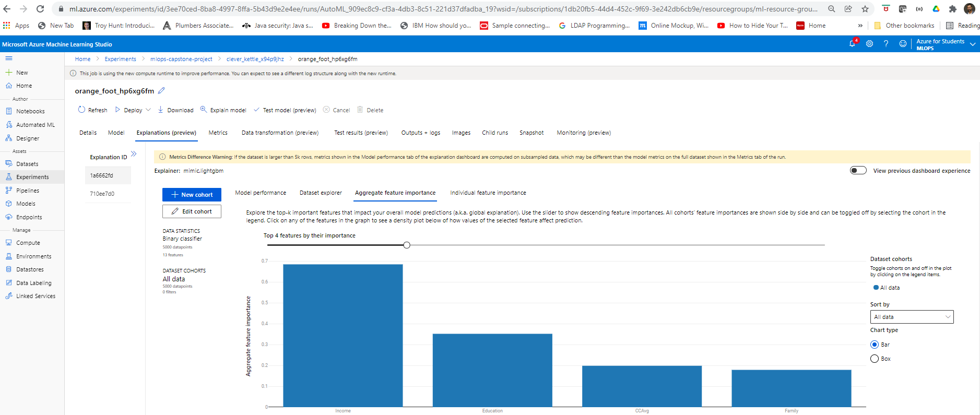Toggle the hamburger navigation menu
The width and height of the screenshot is (980, 415).
(9, 58)
